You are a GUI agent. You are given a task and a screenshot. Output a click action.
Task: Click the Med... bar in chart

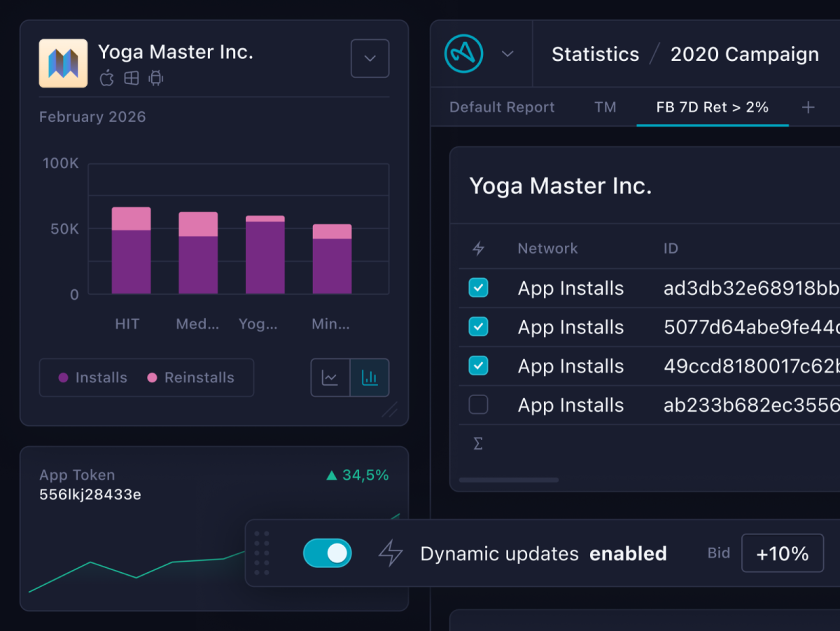tap(198, 253)
